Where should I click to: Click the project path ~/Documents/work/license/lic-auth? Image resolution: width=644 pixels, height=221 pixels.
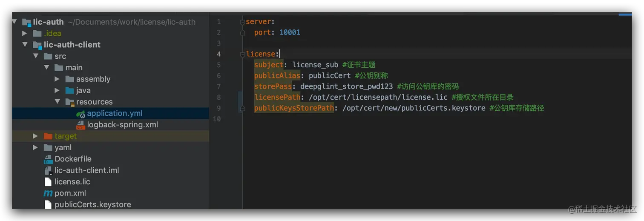[132, 22]
